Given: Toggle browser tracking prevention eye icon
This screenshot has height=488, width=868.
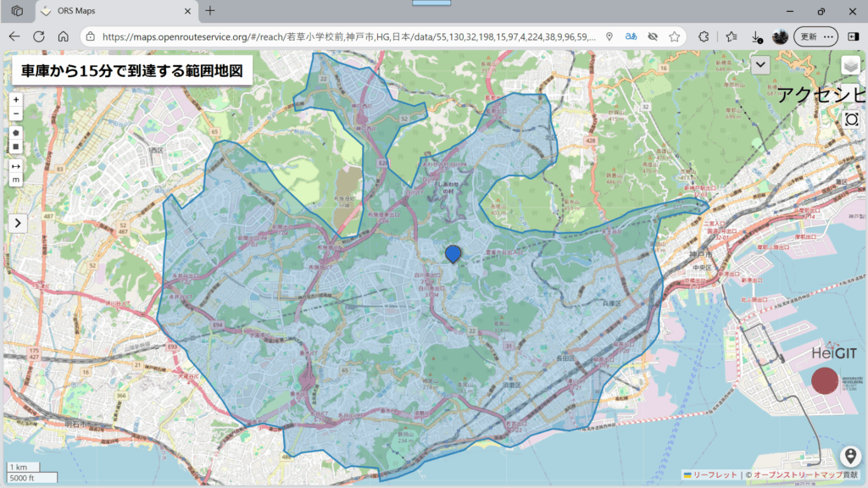Looking at the screenshot, I should (652, 37).
